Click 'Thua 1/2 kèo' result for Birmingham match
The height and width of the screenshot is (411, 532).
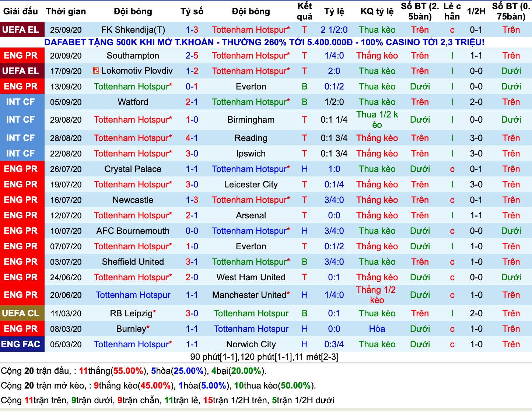tap(377, 120)
